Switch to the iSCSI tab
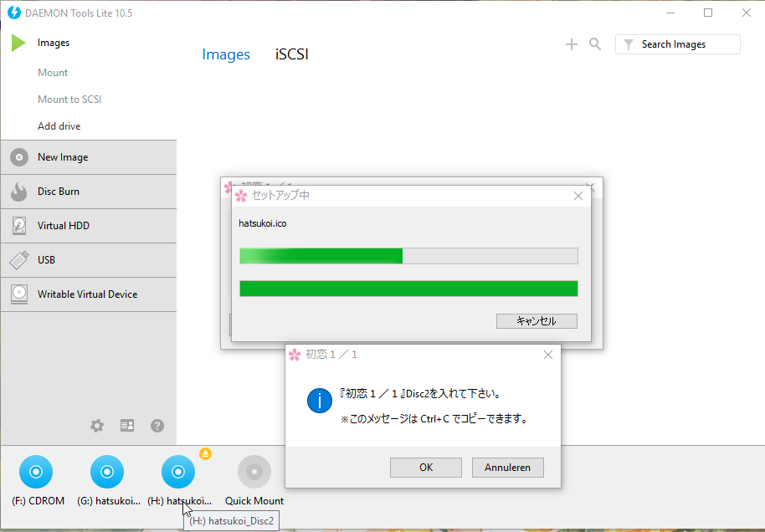765x532 pixels. [292, 54]
